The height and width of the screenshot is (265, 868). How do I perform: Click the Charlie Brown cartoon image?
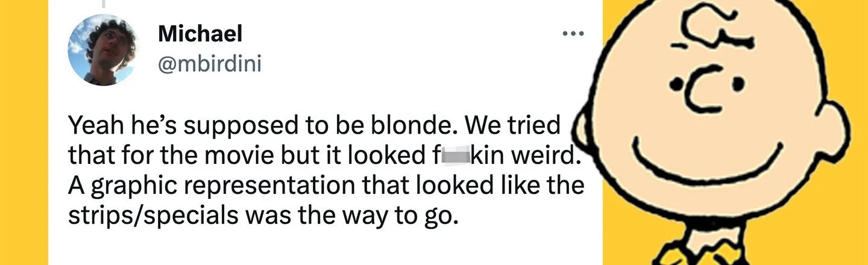point(735,132)
